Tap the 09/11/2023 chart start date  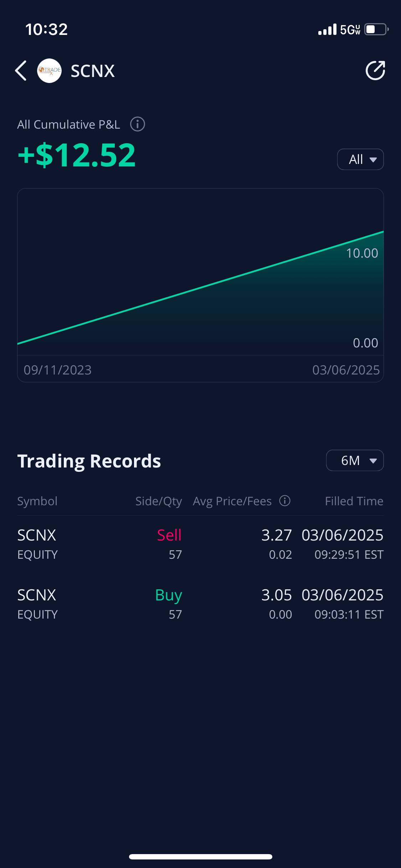tap(58, 370)
